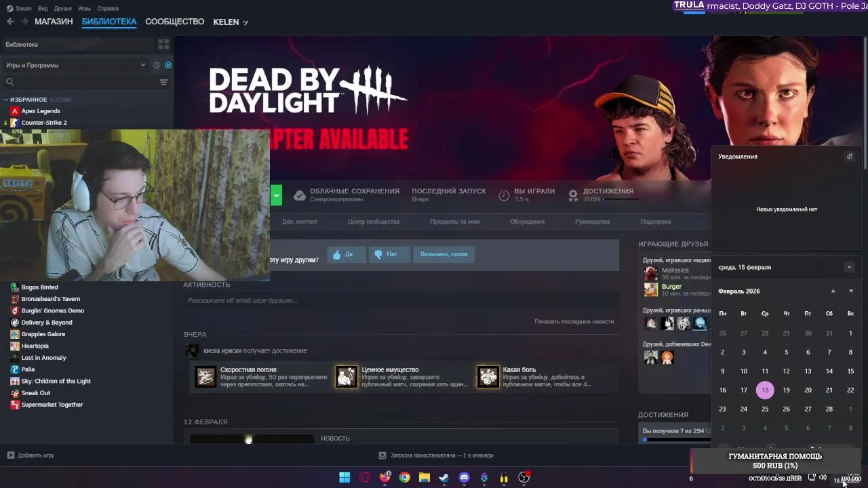Open Google Chrome from taskbar
Viewport: 868px width, 488px height.
click(x=404, y=477)
